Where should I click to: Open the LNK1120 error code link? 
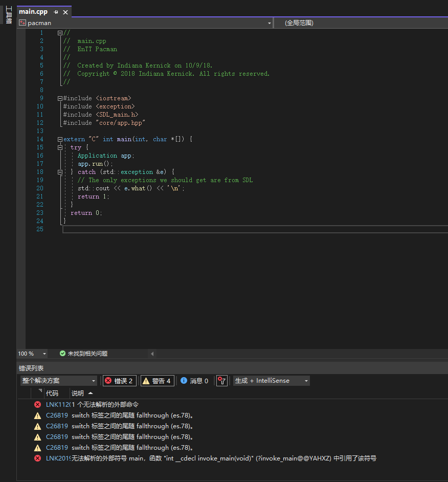pos(58,405)
